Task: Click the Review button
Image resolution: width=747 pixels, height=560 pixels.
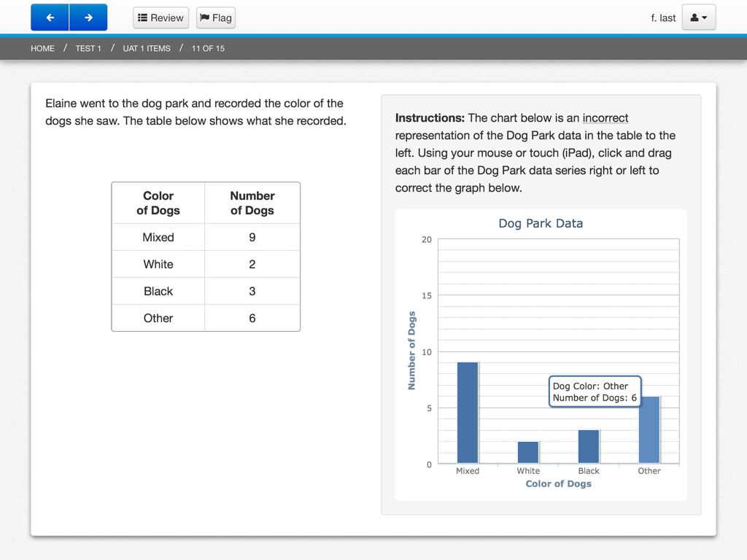Action: tap(160, 17)
